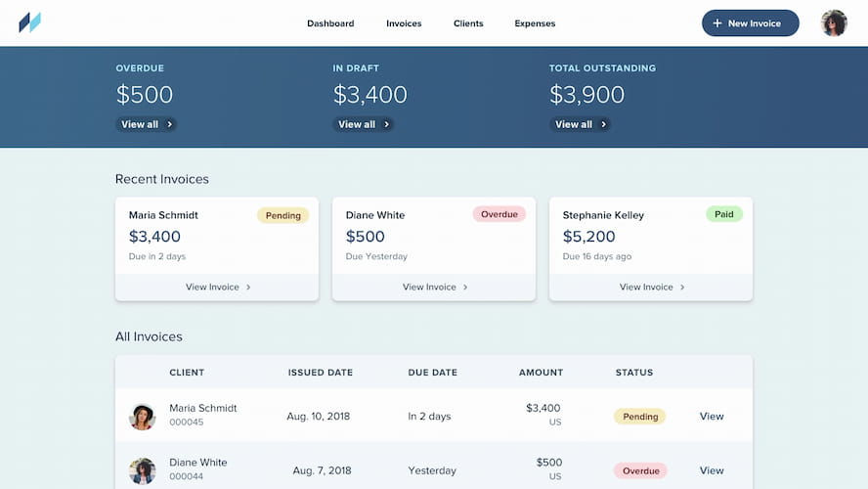
Task: Click the Paid badge on Stephanie Kelley's card
Action: click(x=724, y=214)
